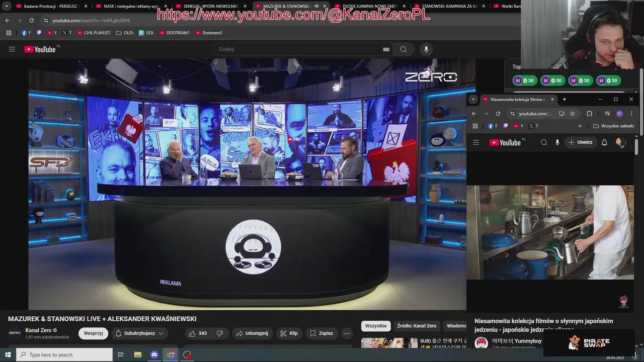644x362 pixels.
Task: Start voice search with microphone in main window
Action: [426, 49]
